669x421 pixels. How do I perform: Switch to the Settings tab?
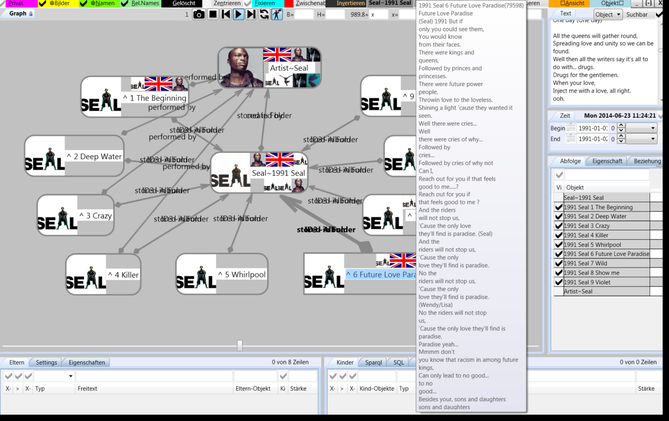pos(46,362)
